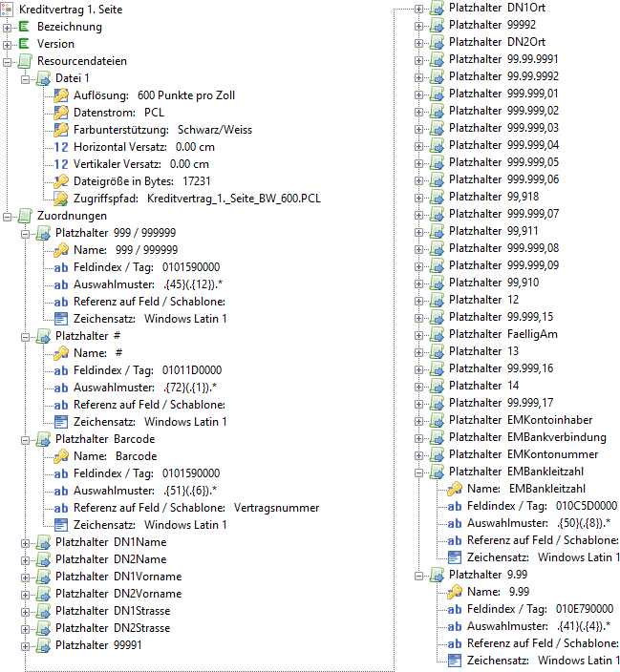Click the key icon beside Name: EMBankleitzahl
Screen dimensions: 620x672
(455, 489)
